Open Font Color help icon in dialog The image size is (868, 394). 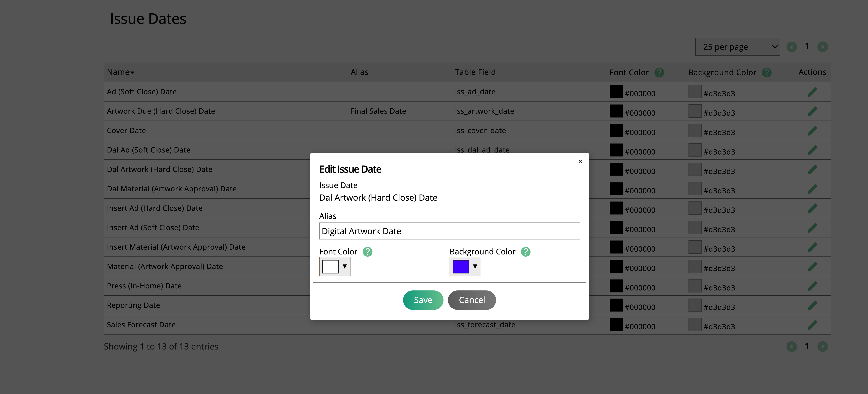coord(367,252)
